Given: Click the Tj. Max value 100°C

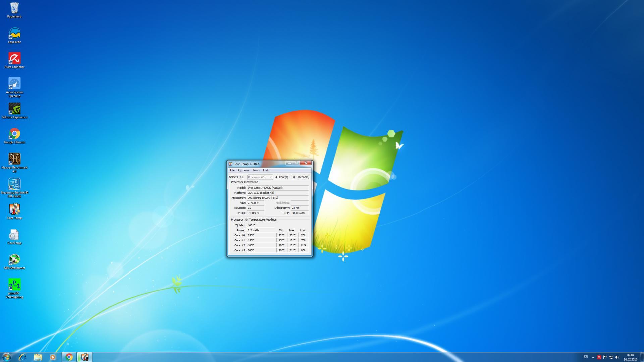Looking at the screenshot, I should (261, 225).
